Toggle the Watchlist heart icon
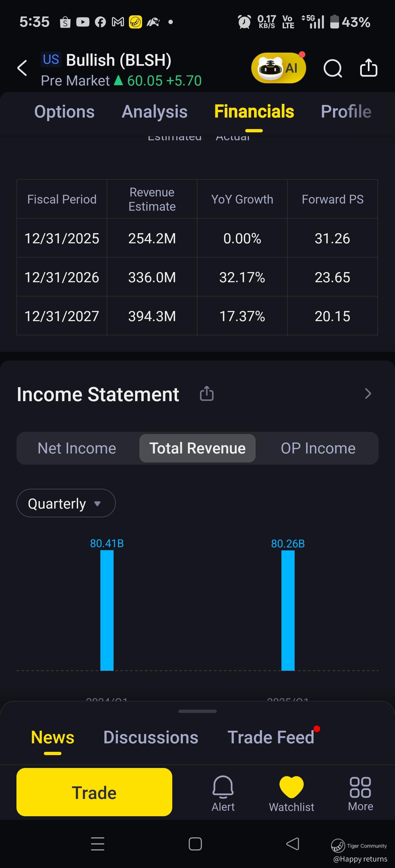Image resolution: width=395 pixels, height=868 pixels. [291, 793]
